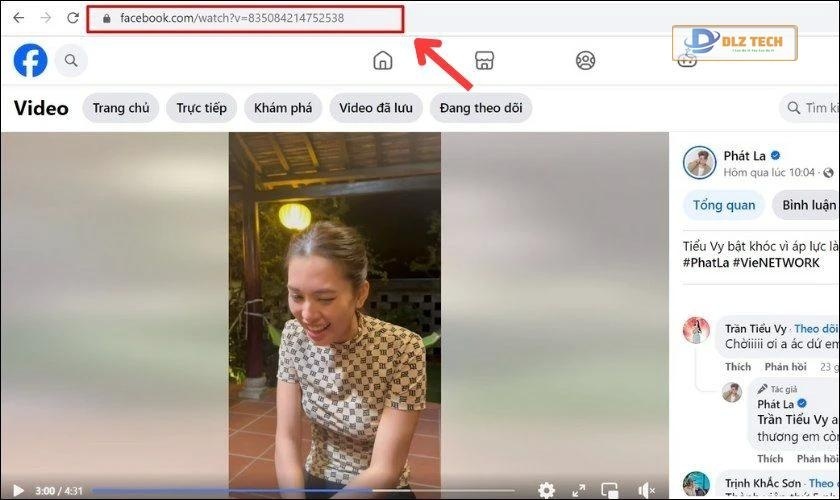Open Trần Tiểu Vy commenter name
This screenshot has height=500, width=840.
pyautogui.click(x=755, y=329)
